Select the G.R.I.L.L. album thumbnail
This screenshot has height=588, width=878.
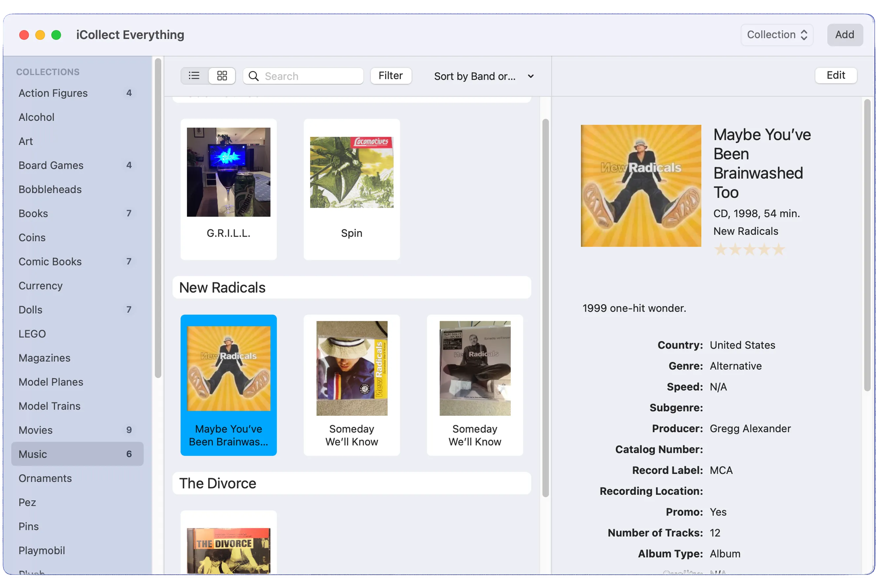pyautogui.click(x=228, y=172)
